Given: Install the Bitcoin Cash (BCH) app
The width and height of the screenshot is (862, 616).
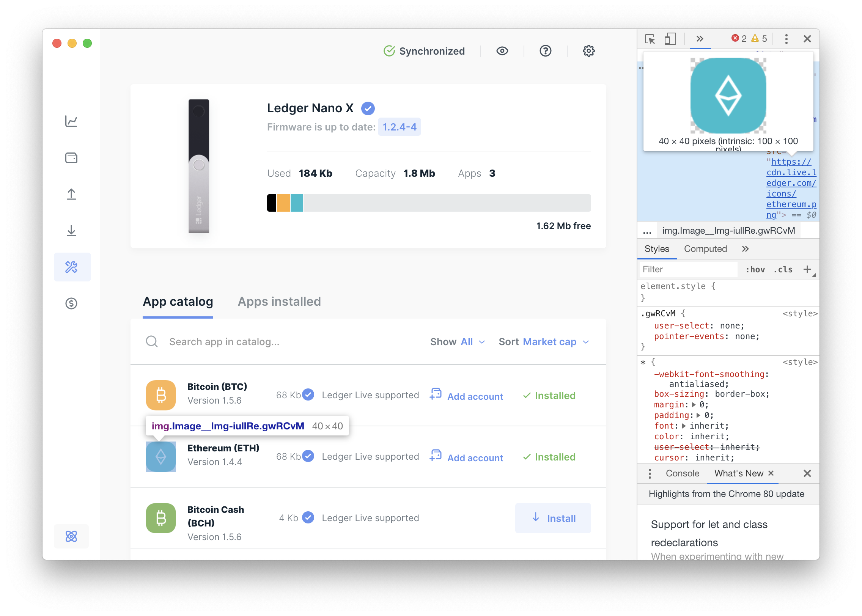Looking at the screenshot, I should [x=553, y=518].
